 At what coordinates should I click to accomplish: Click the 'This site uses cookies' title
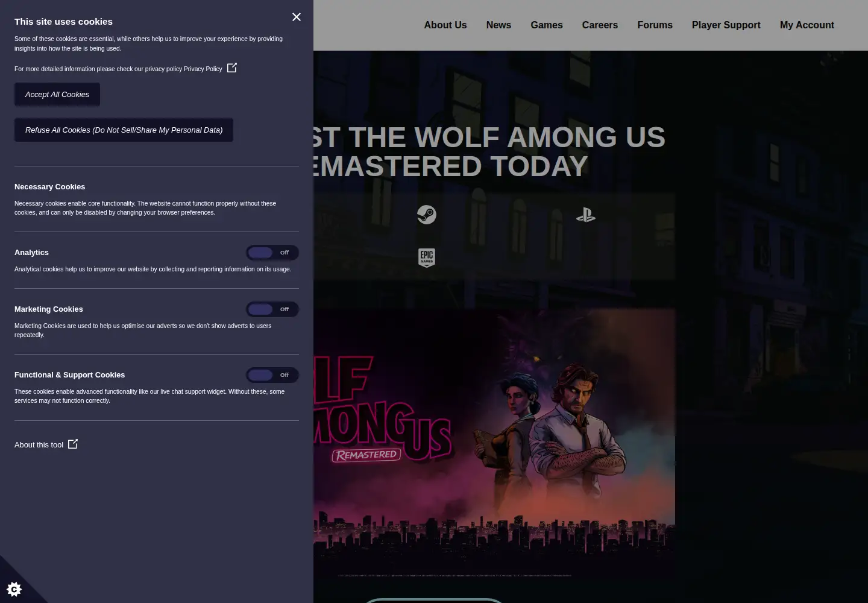63,22
